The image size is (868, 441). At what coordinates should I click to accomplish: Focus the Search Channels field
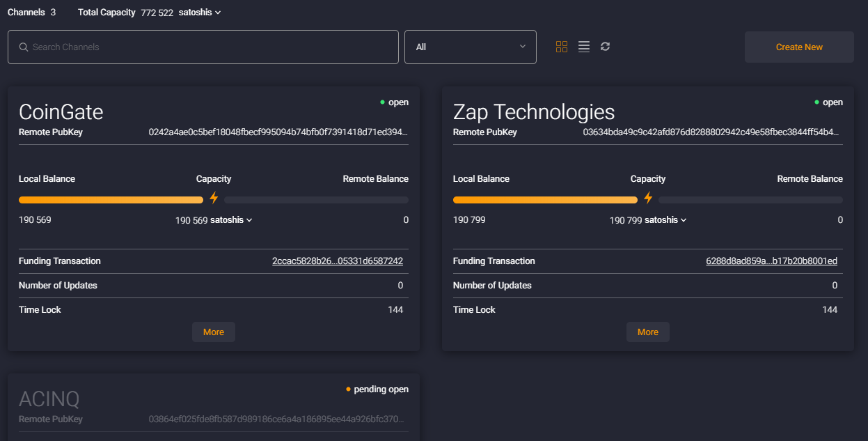(209, 47)
